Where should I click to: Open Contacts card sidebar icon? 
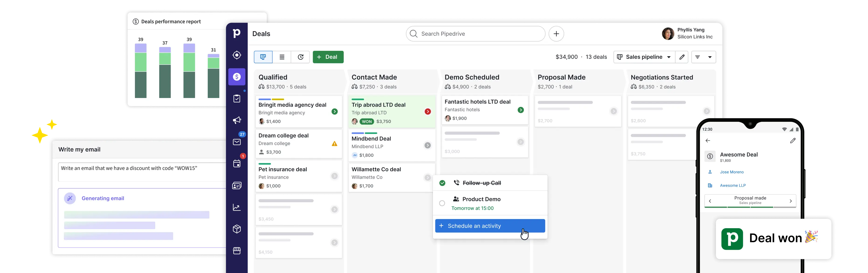click(237, 185)
